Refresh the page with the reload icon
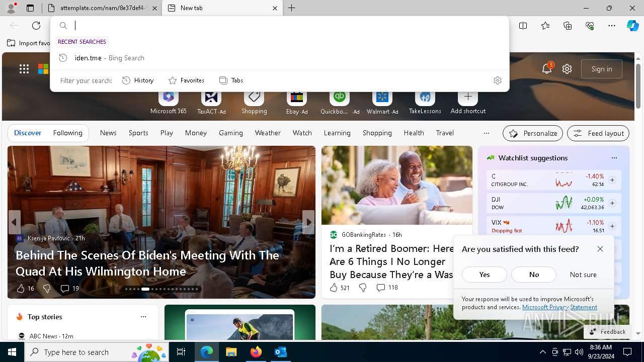The width and height of the screenshot is (644, 362). tap(36, 26)
